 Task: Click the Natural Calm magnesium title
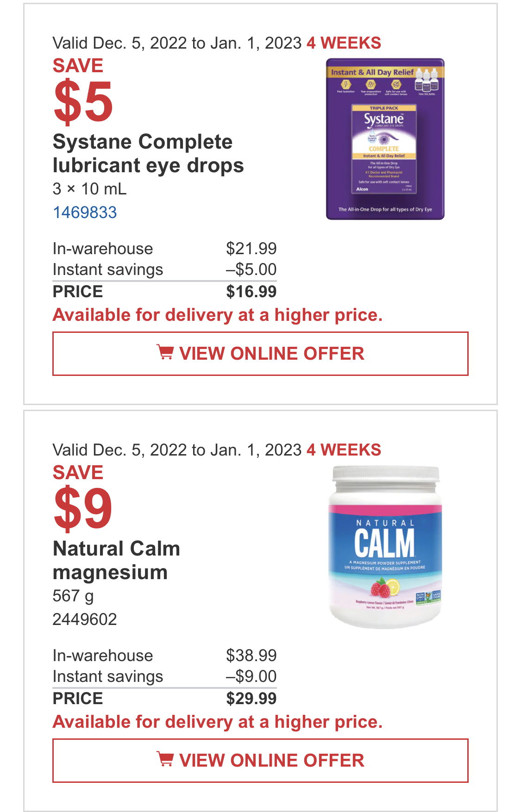pyautogui.click(x=116, y=561)
